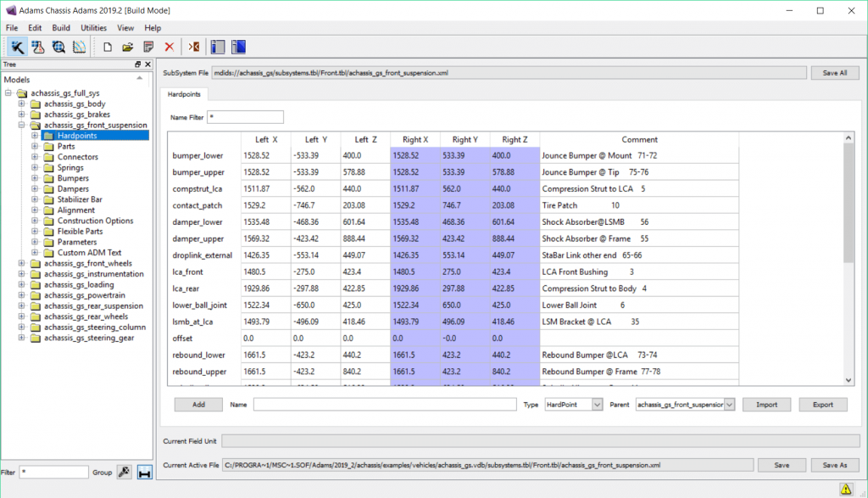Open the File menu
868x498 pixels.
pos(12,28)
